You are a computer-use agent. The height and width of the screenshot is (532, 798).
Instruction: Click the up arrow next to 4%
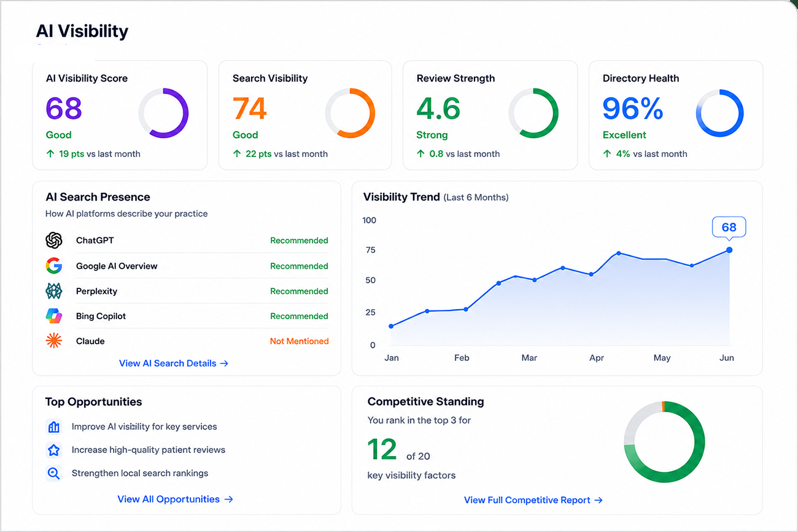pos(606,154)
